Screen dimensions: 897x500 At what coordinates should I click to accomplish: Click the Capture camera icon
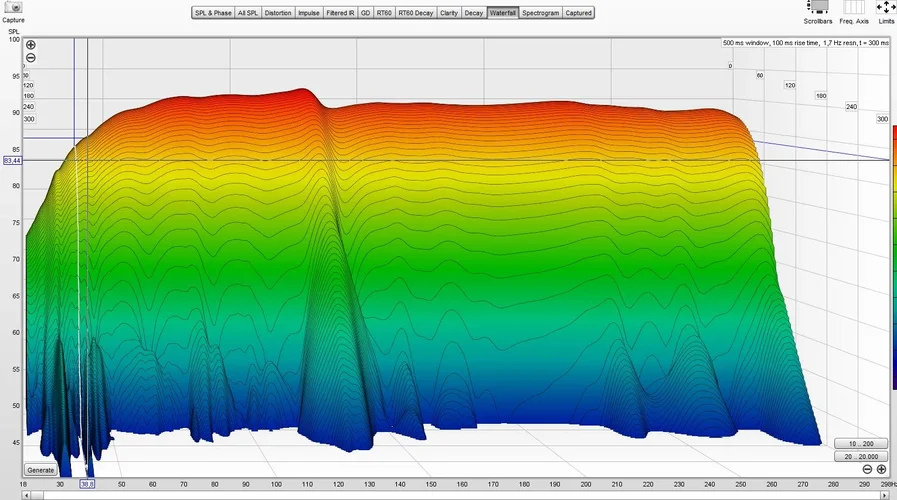click(x=13, y=7)
